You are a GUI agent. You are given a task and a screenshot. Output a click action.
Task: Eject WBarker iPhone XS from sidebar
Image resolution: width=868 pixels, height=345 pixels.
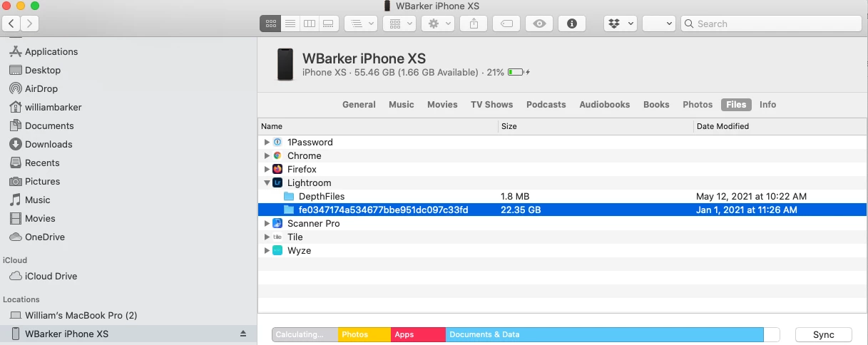tap(242, 334)
